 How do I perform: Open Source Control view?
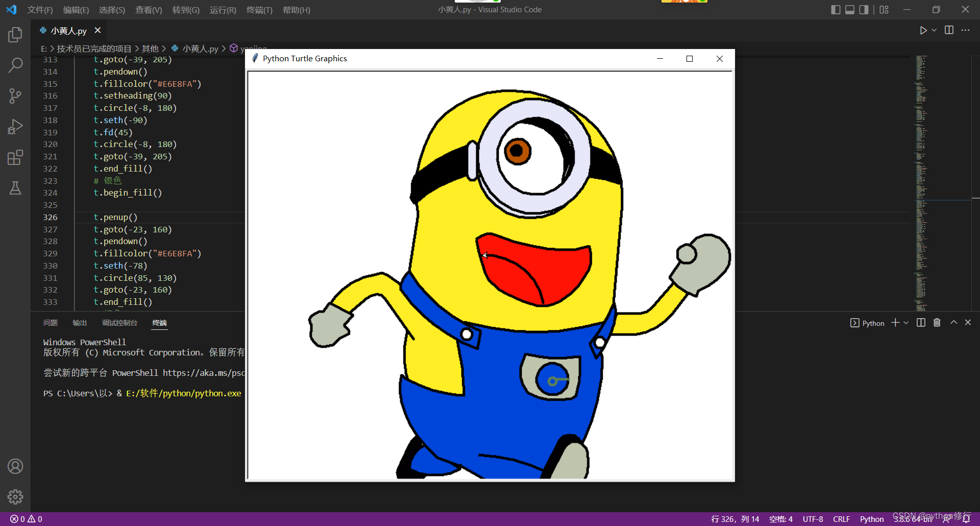coord(15,96)
